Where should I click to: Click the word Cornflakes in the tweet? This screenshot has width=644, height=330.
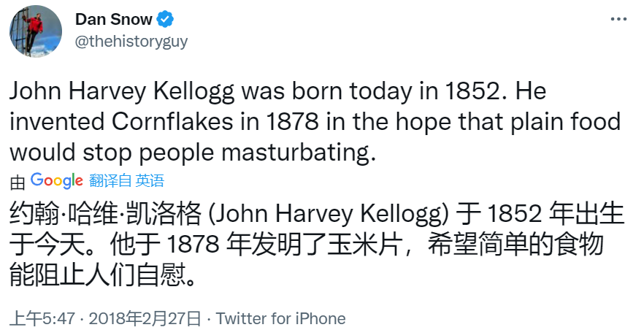(x=172, y=121)
